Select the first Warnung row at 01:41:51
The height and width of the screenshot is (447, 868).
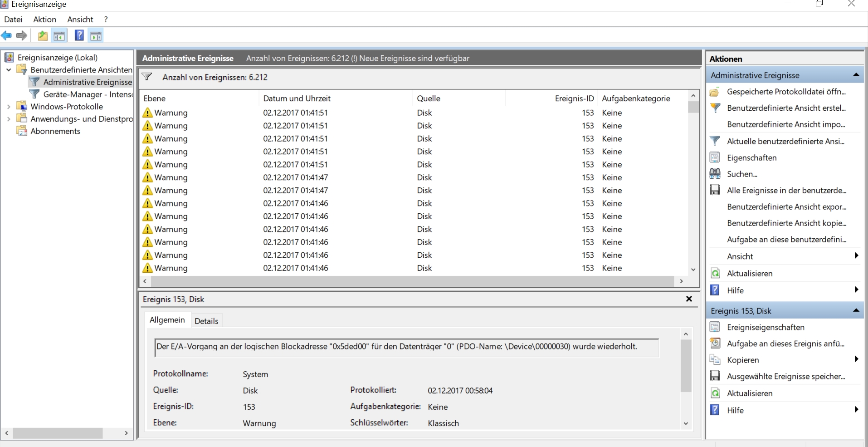coord(413,113)
